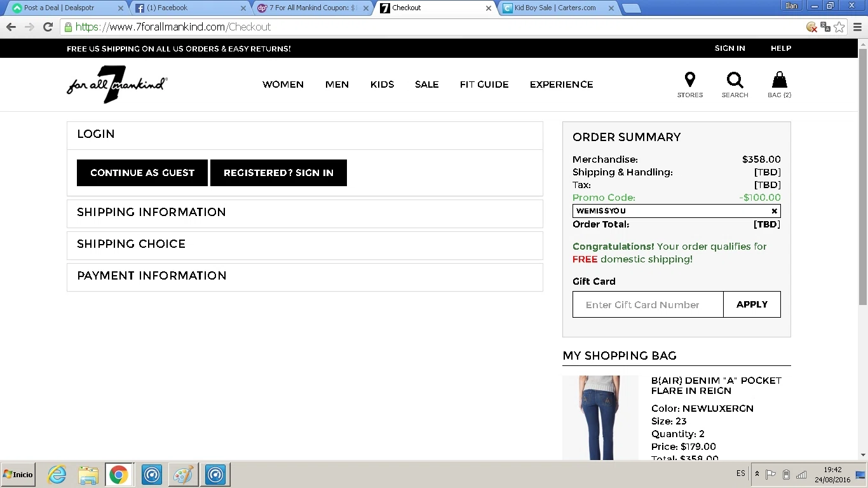
Task: Open the SALE menu
Action: [x=426, y=85]
